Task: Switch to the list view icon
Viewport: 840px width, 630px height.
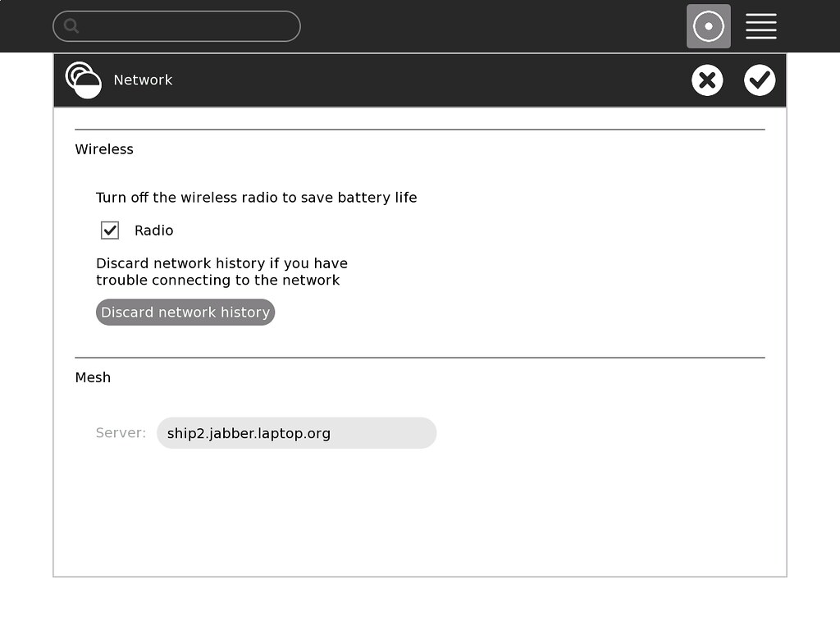Action: click(760, 26)
